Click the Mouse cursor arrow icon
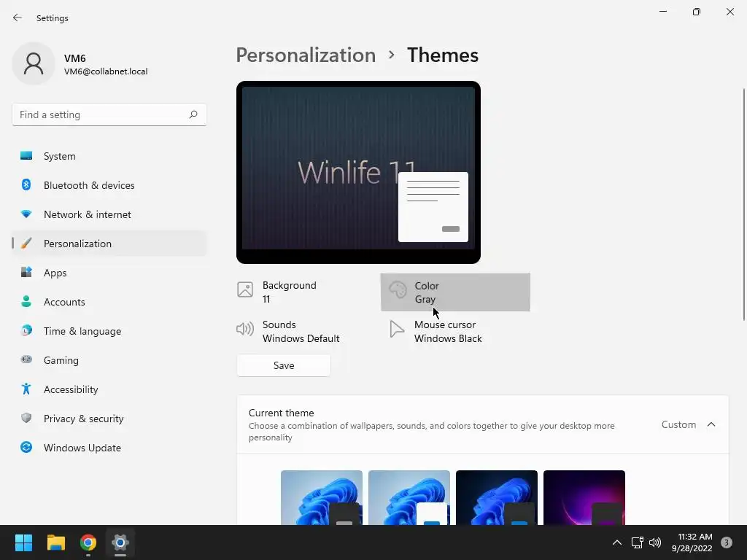The height and width of the screenshot is (560, 747). pos(396,329)
